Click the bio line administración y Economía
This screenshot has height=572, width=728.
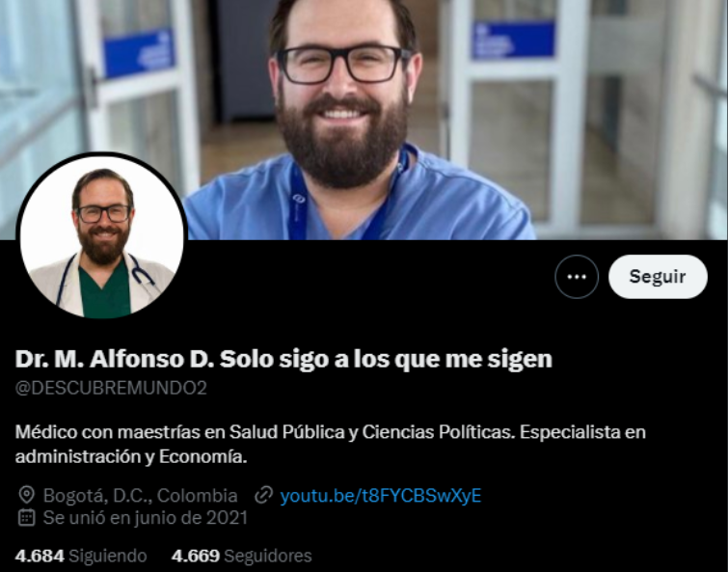tap(131, 457)
